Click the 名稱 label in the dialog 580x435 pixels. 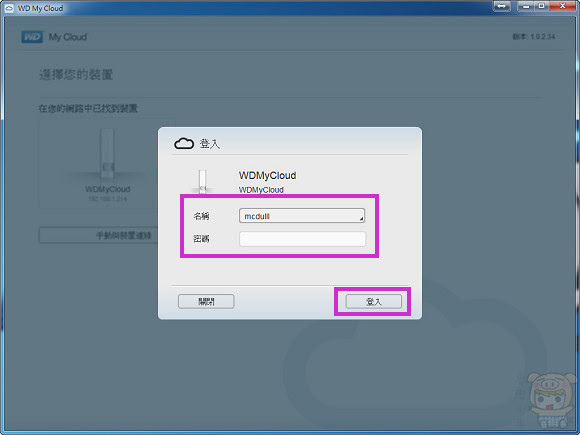tap(201, 216)
